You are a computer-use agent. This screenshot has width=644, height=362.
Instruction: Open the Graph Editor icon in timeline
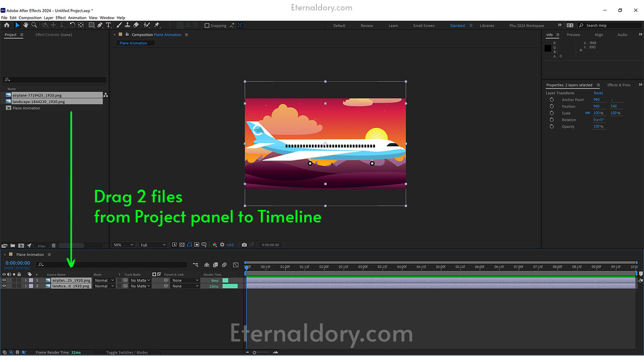(235, 265)
